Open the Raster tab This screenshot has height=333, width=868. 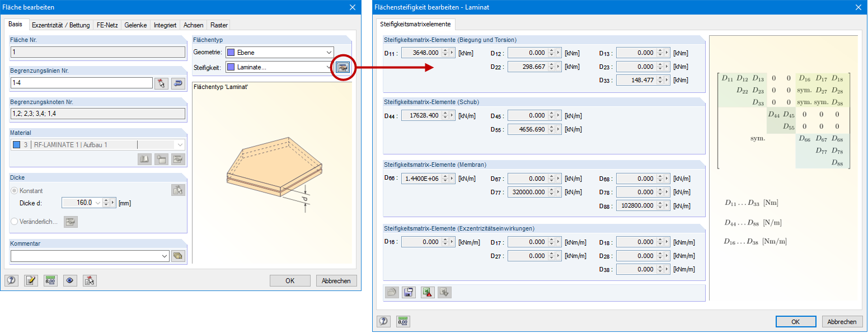pos(219,25)
